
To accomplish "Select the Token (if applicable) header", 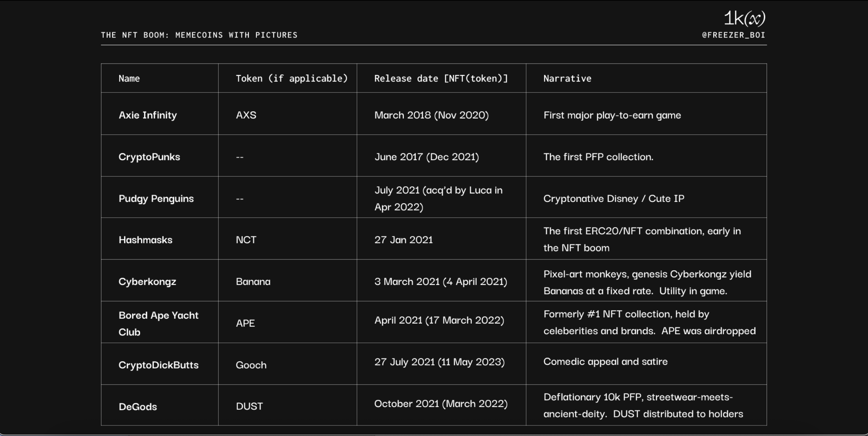I will [x=292, y=78].
